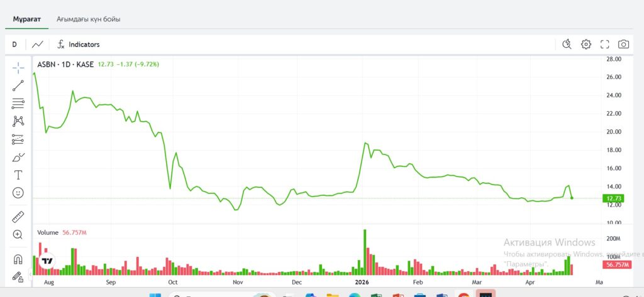Toggle fullscreen mode for chart

[x=605, y=44]
